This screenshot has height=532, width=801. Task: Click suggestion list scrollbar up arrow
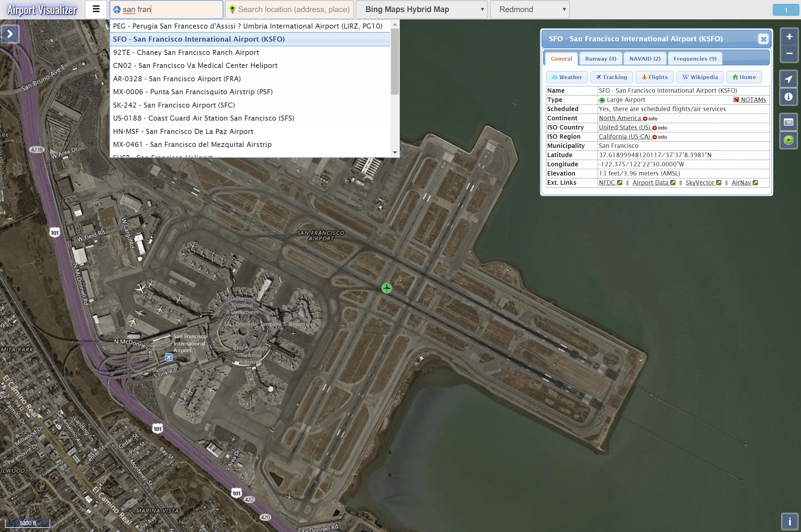point(394,24)
